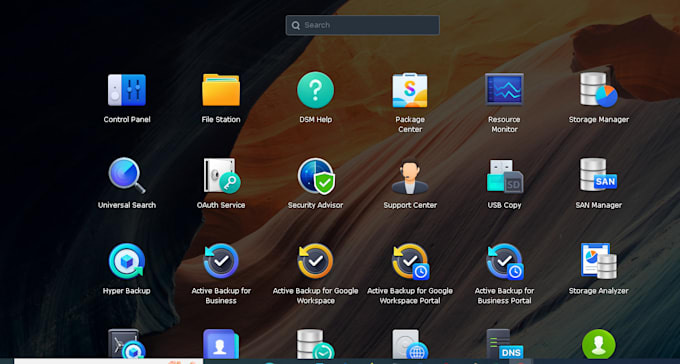
Task: Click into the Search field
Action: pyautogui.click(x=363, y=25)
